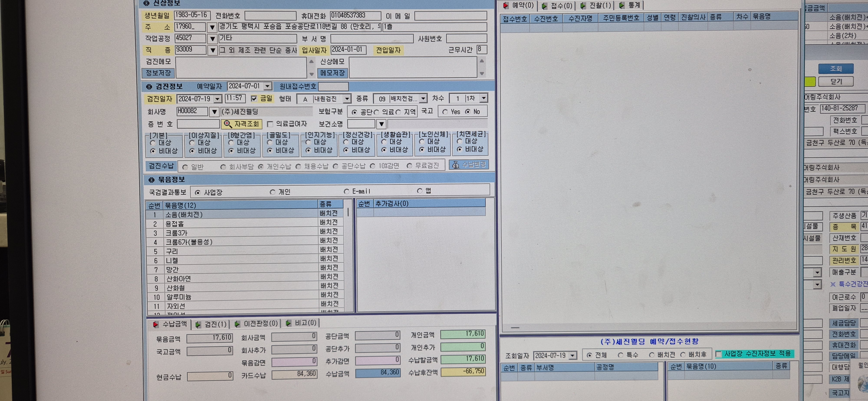Click the green flag icon of 진찰(1) tab
The image size is (868, 401).
(583, 6)
